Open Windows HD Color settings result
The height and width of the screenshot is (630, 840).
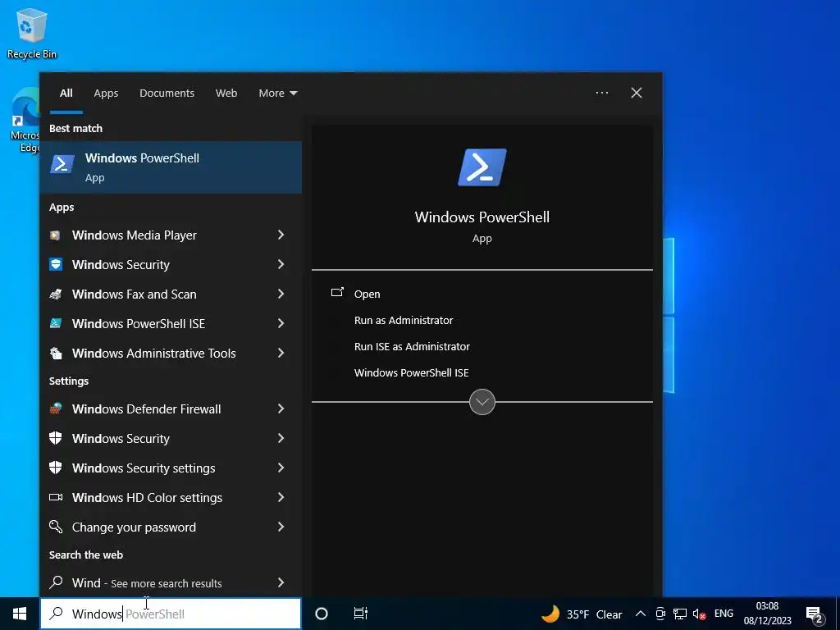pyautogui.click(x=171, y=497)
